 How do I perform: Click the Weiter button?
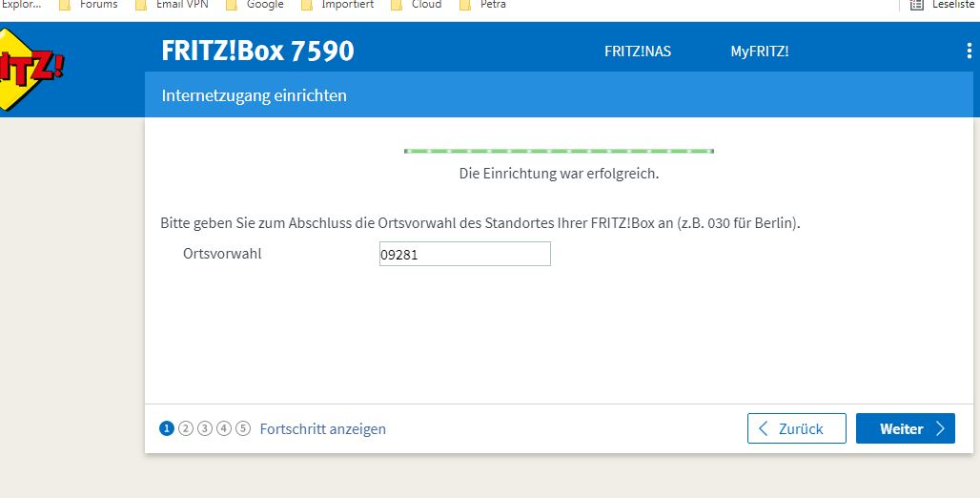point(905,428)
